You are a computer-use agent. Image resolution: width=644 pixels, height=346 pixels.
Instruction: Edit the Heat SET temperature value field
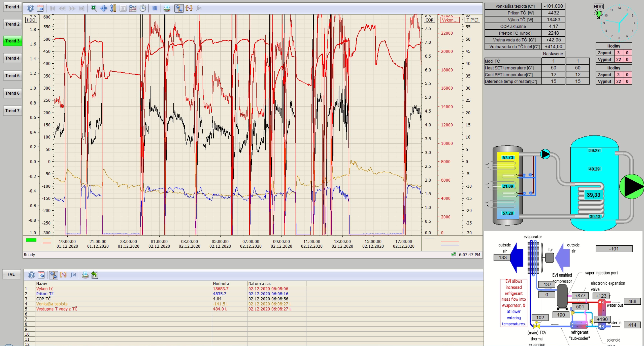point(578,68)
